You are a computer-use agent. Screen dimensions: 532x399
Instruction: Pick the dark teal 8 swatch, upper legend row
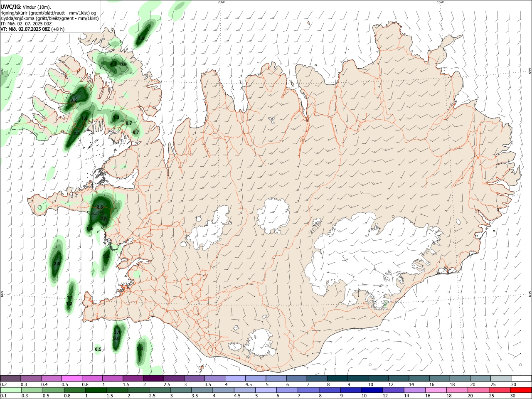pos(337,378)
